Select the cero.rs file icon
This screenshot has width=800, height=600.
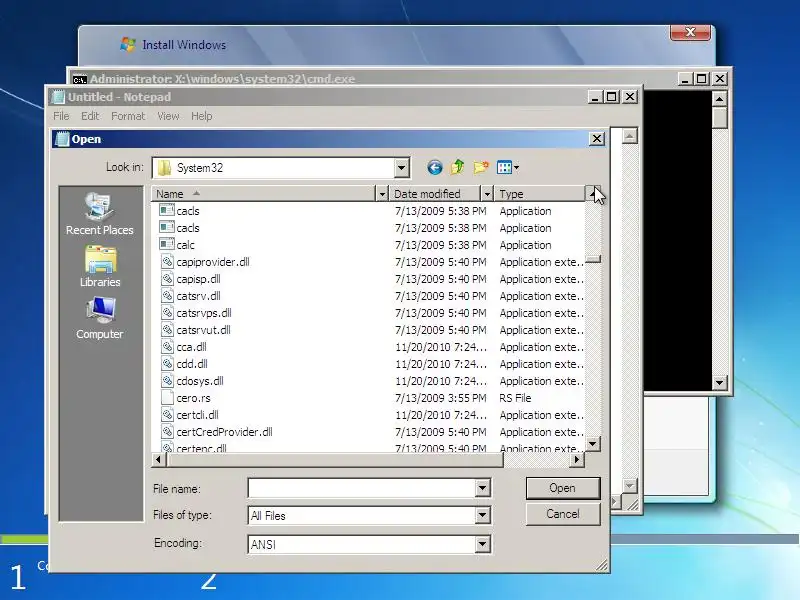[x=167, y=397]
